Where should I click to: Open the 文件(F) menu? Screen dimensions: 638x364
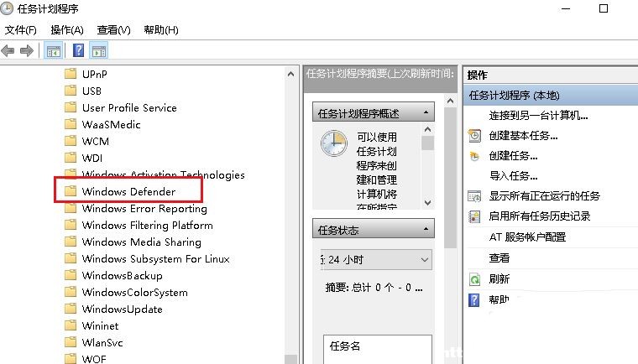coord(20,29)
